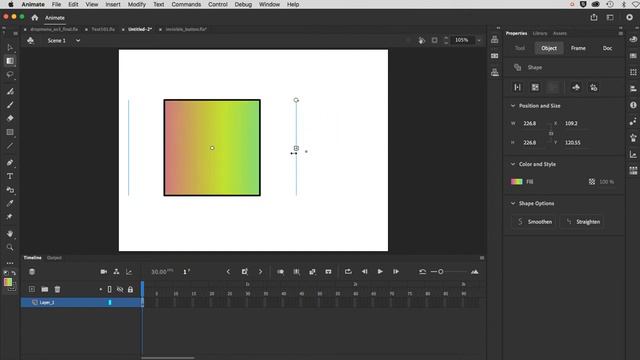
Task: Switch to the Frame properties tab
Action: pyautogui.click(x=578, y=48)
